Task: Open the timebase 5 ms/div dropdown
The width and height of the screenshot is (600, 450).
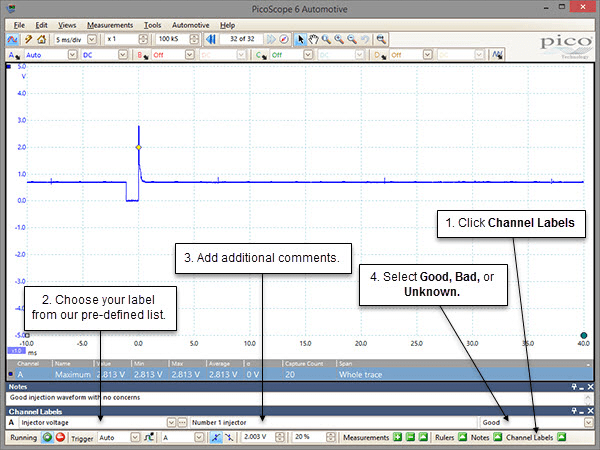Action: [x=92, y=39]
